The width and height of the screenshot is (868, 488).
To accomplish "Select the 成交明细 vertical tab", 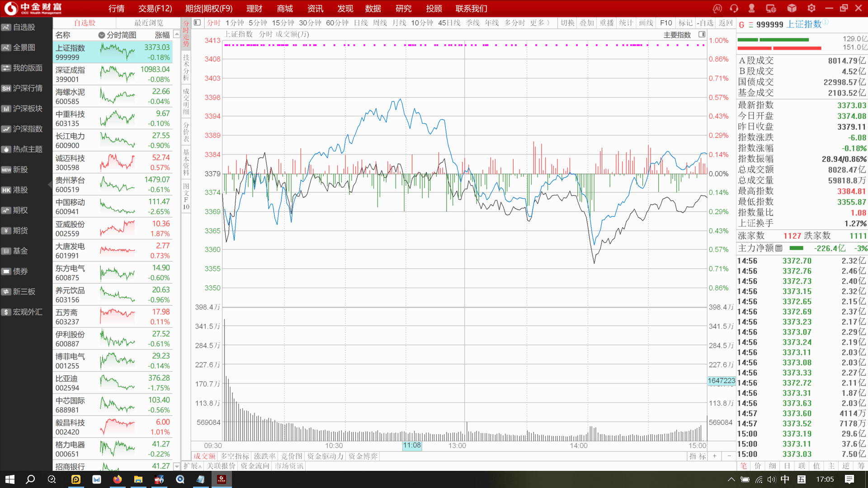I will 186,101.
